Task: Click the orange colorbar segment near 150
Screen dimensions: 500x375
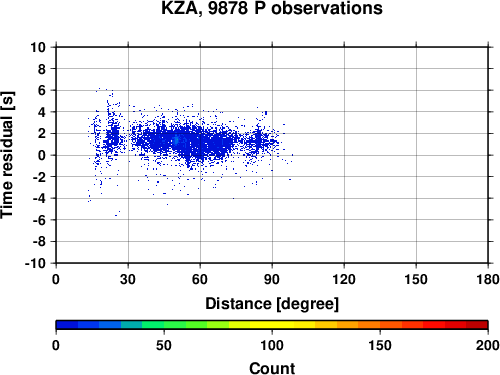Action: [x=369, y=325]
